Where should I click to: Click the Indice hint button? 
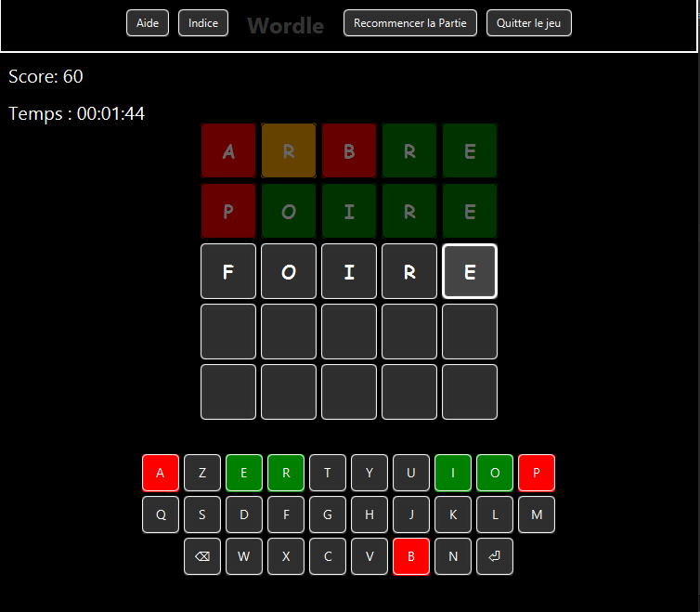(203, 23)
